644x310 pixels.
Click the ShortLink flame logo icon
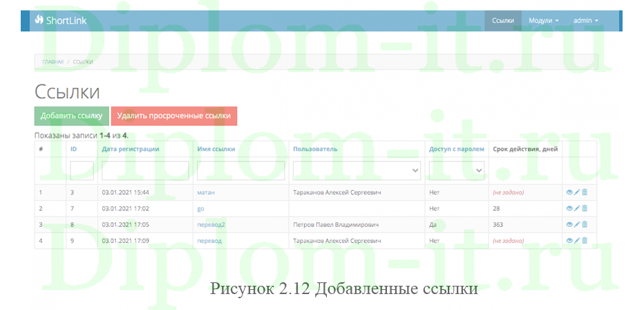39,19
